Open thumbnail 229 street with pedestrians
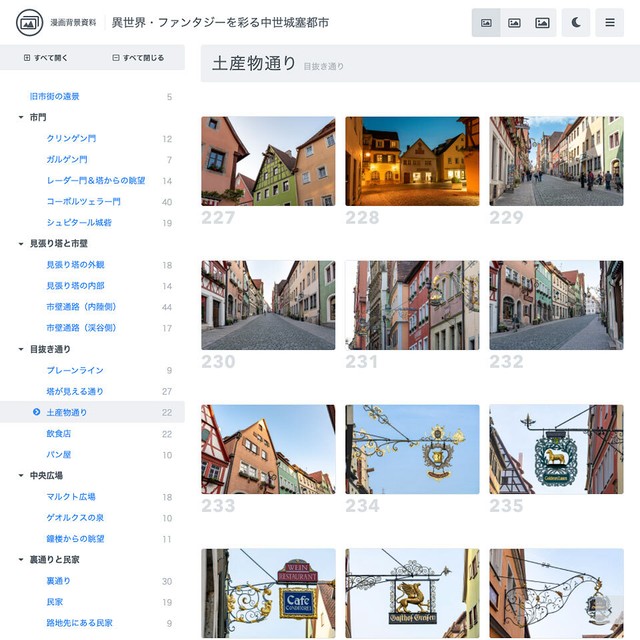This screenshot has height=640, width=640. [556, 161]
